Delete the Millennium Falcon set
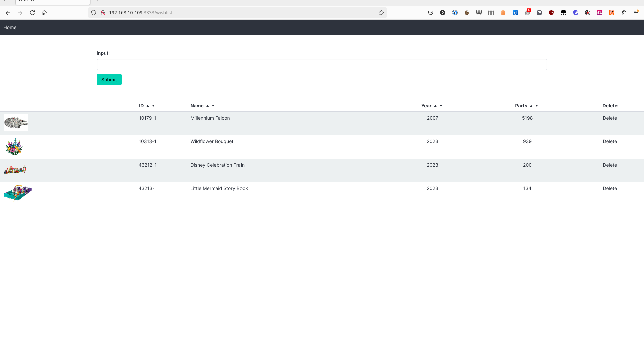Image resolution: width=644 pixels, height=344 pixels. 610,118
